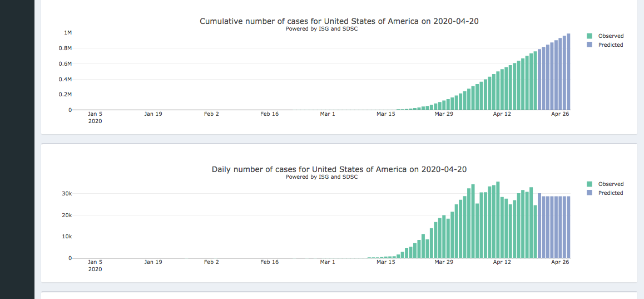Hide Predicted series in daily cases chart

611,193
